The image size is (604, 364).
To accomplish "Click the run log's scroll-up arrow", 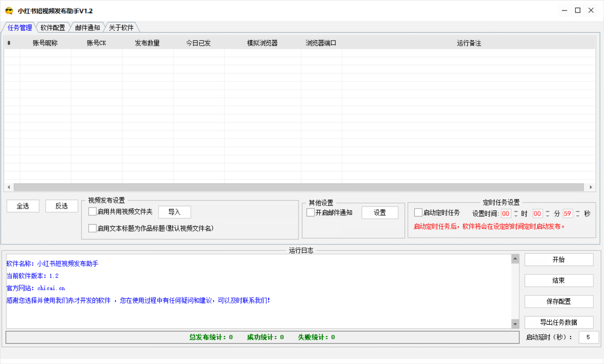I will 515,259.
